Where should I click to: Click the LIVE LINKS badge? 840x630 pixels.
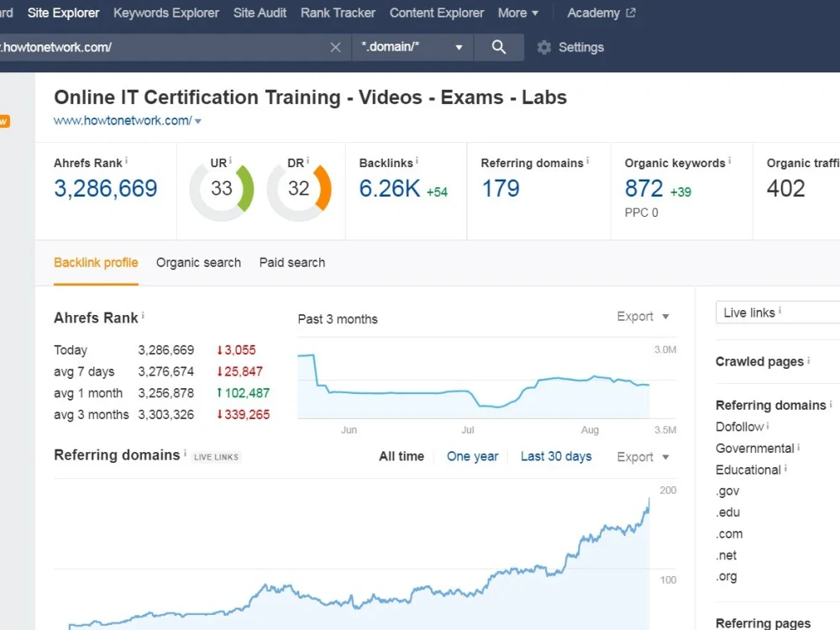(216, 457)
